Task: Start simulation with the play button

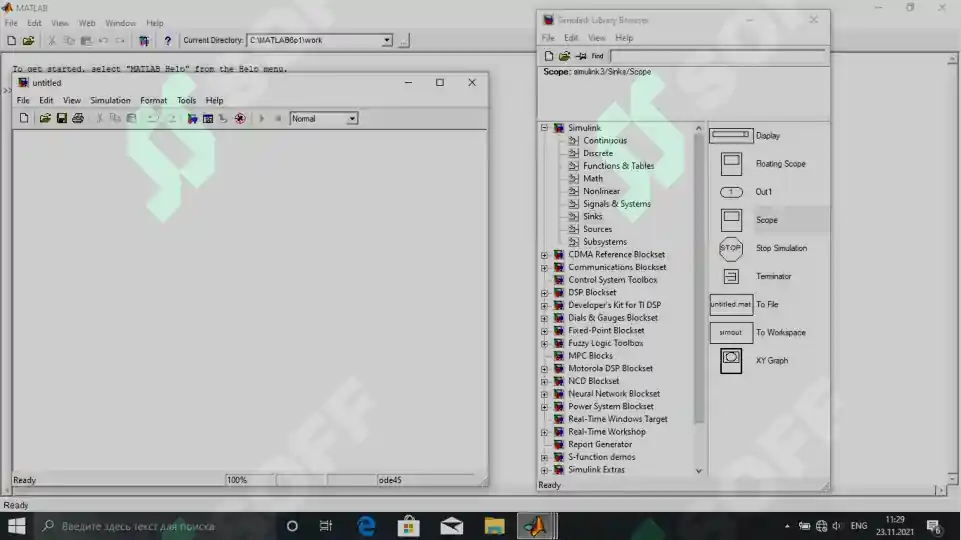Action: [x=262, y=118]
